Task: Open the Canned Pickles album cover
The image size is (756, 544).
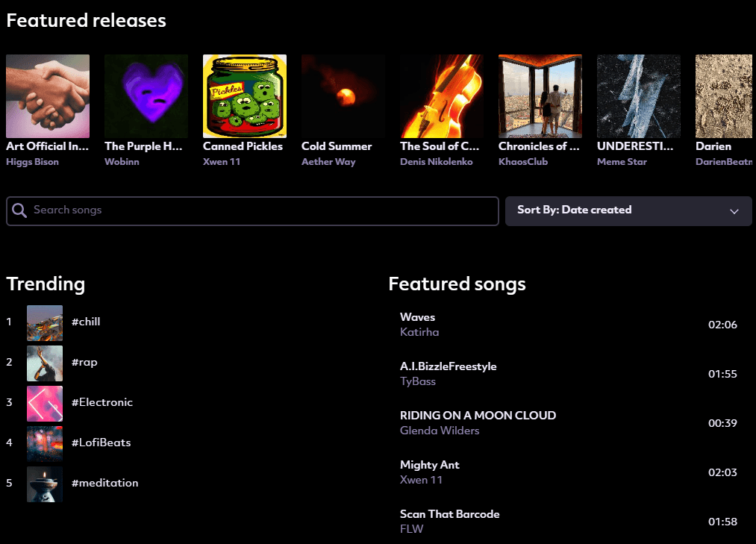Action: pos(245,96)
